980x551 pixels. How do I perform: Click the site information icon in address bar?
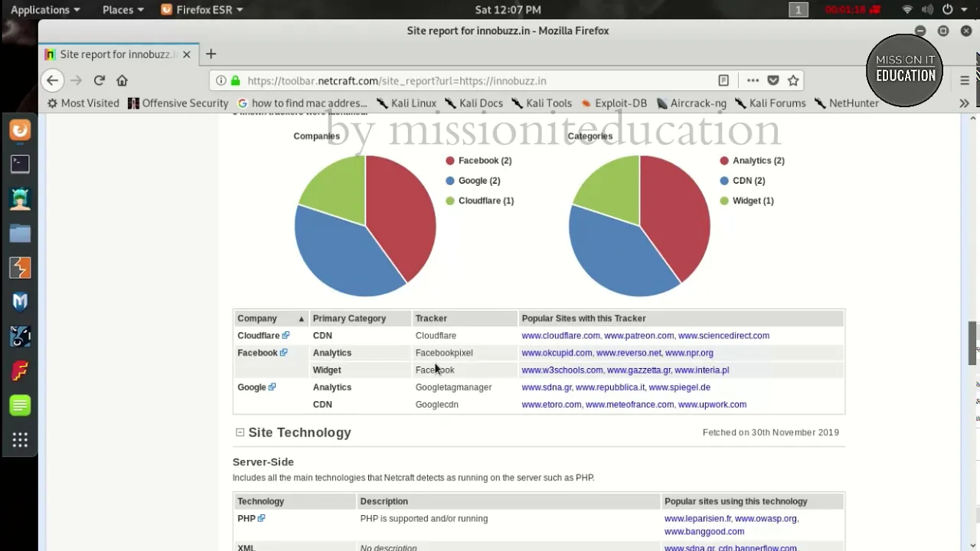[220, 80]
